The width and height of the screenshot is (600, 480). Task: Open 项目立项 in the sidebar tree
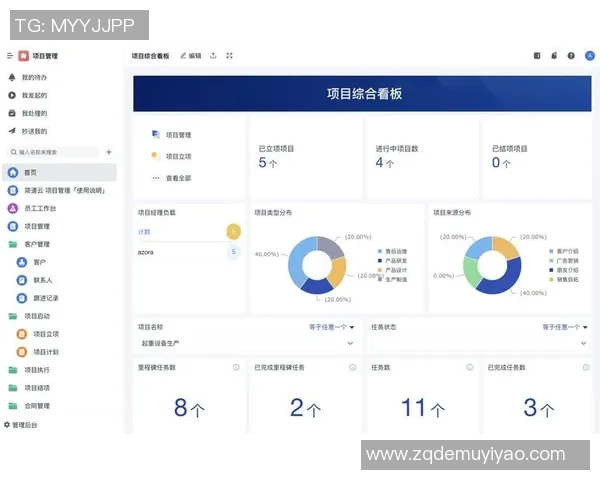pos(38,334)
